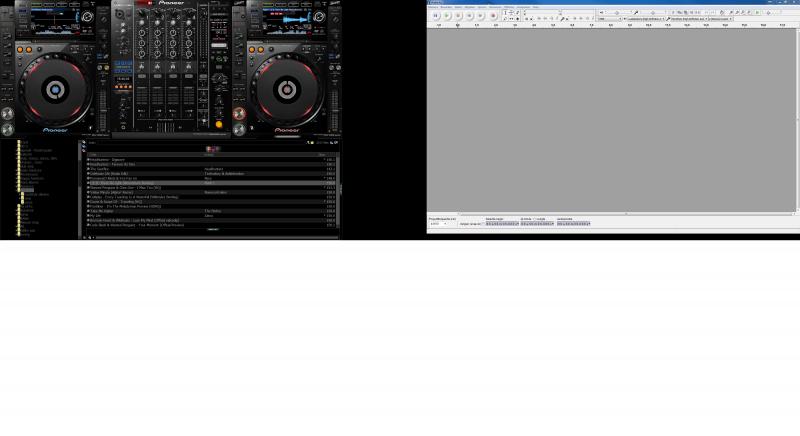This screenshot has width=800, height=436.
Task: Adjust Audacity's microphone input volume slider
Action: (x=653, y=12)
